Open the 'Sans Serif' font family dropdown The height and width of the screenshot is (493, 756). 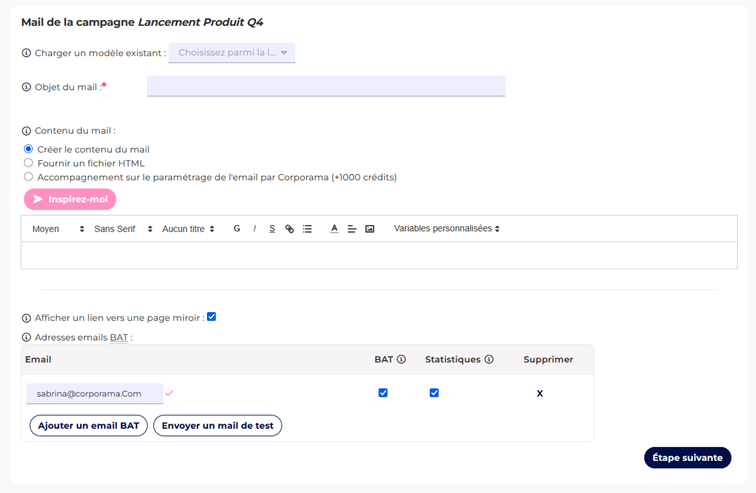(x=121, y=229)
